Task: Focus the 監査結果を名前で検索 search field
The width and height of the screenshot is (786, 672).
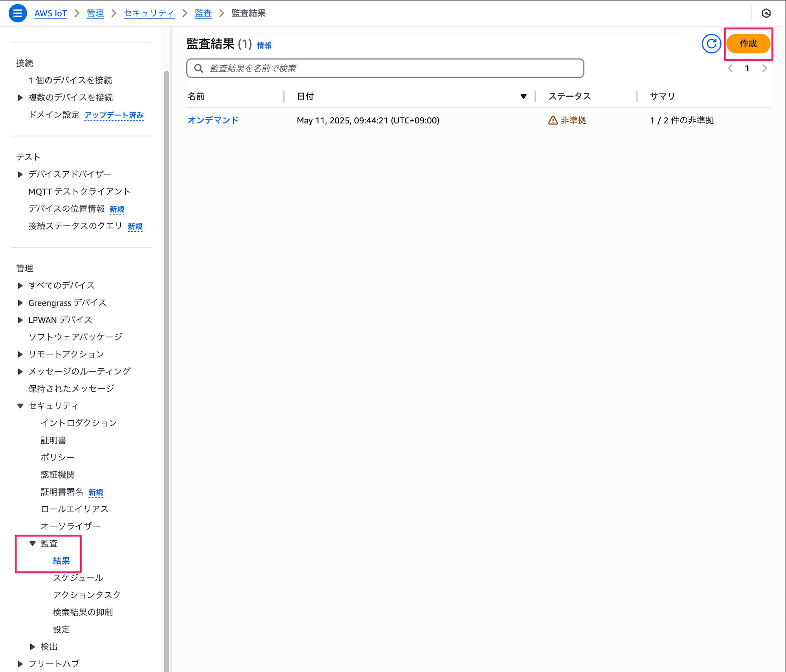Action: coord(385,68)
